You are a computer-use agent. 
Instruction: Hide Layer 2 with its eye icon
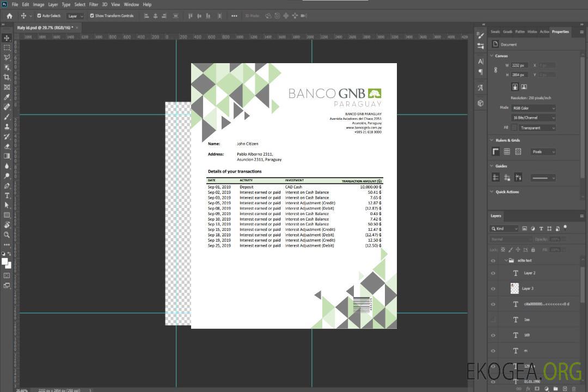click(493, 273)
